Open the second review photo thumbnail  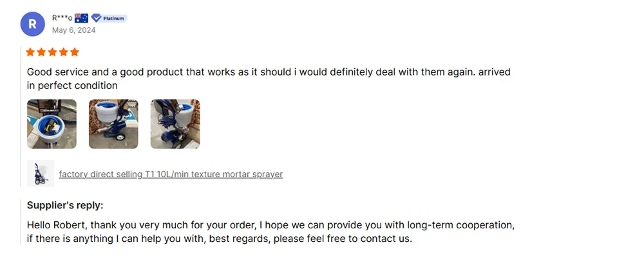point(113,124)
